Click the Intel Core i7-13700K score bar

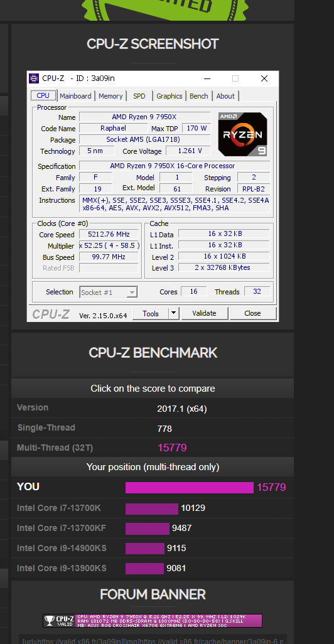[151, 508]
